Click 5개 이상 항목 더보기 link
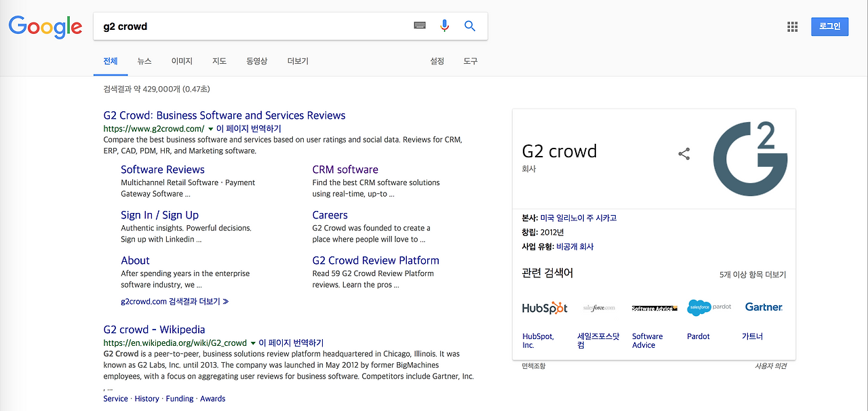Viewport: 868px width, 411px height. tap(753, 275)
